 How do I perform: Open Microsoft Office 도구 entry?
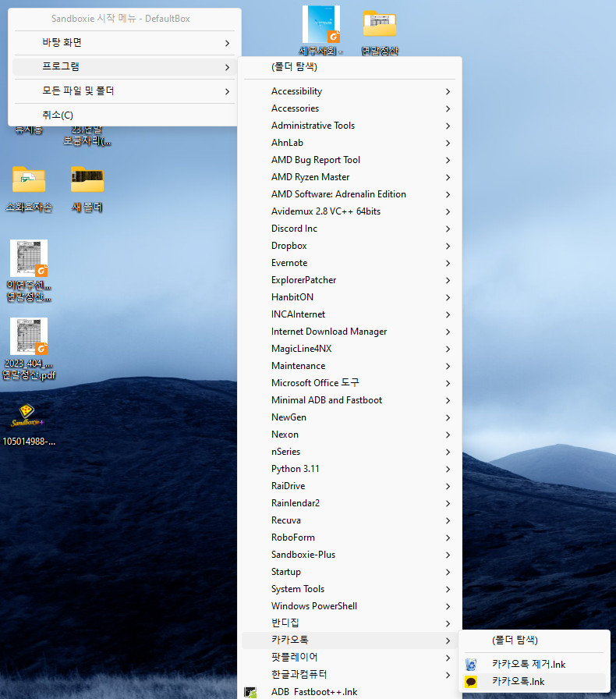point(350,383)
